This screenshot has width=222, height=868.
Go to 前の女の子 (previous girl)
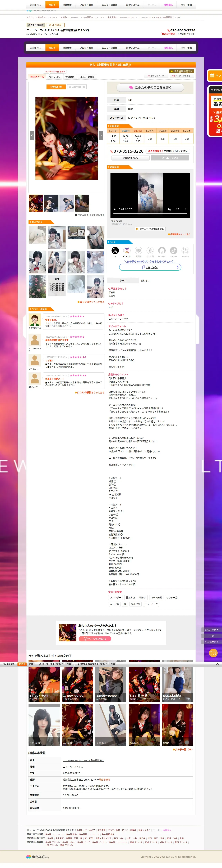pyautogui.click(x=212, y=642)
